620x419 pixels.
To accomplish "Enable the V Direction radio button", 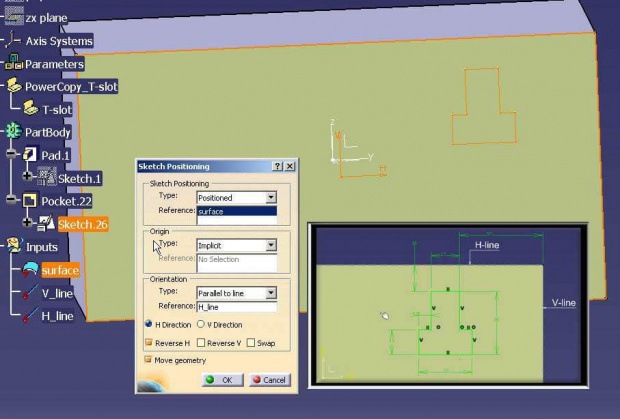I will point(201,325).
